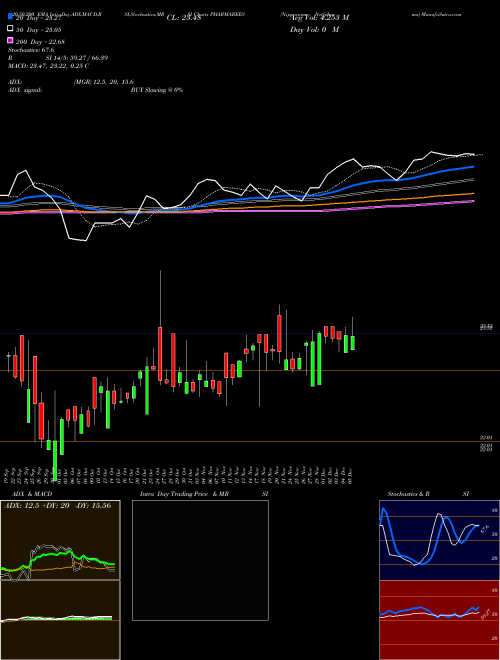Click the red RSI chart panel
This screenshot has width=500, height=660.
(x=439, y=620)
